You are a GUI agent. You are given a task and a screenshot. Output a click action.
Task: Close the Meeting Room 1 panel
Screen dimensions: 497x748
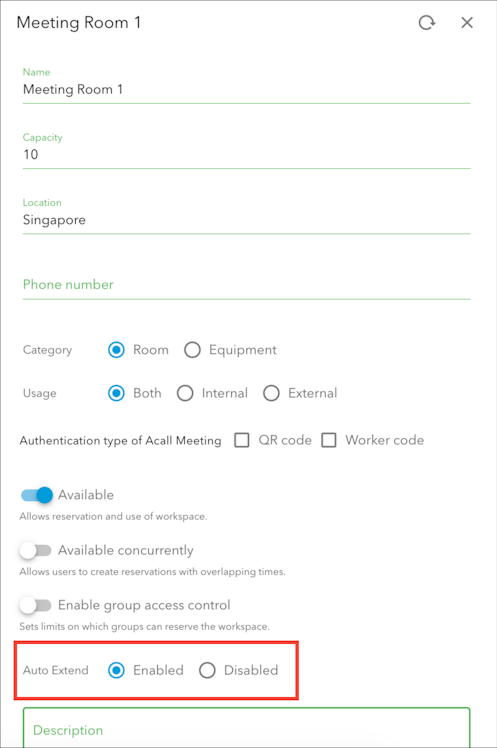pos(467,22)
